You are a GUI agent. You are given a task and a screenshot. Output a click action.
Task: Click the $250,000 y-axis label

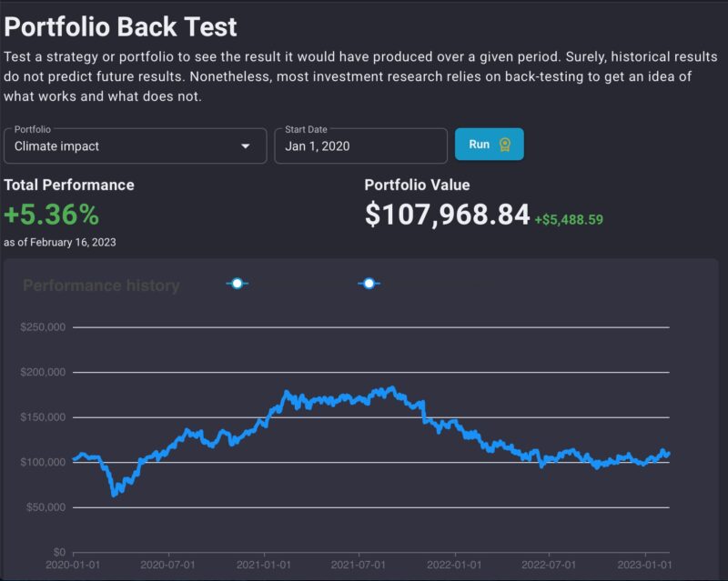43,327
